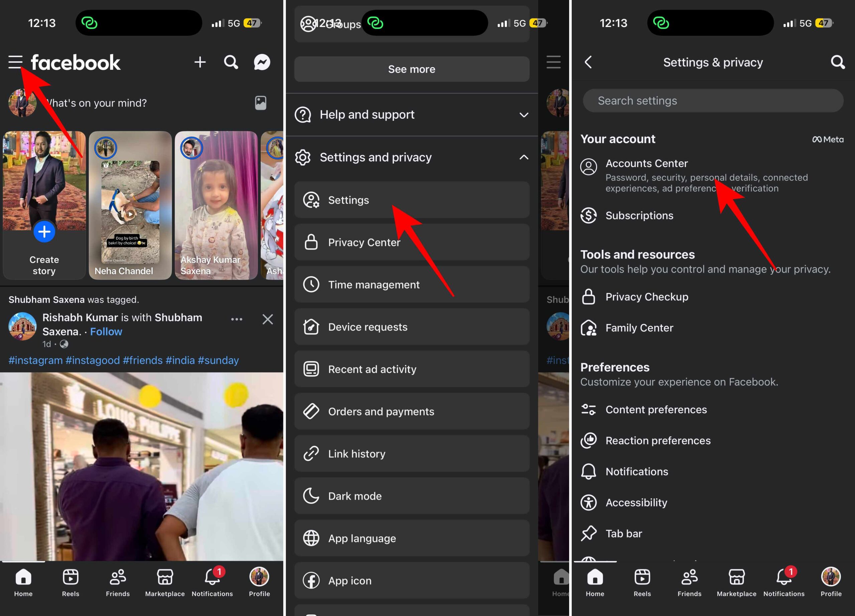Open the Marketplace tab on the Settings & privacy screen
855x616 pixels.
click(x=737, y=583)
